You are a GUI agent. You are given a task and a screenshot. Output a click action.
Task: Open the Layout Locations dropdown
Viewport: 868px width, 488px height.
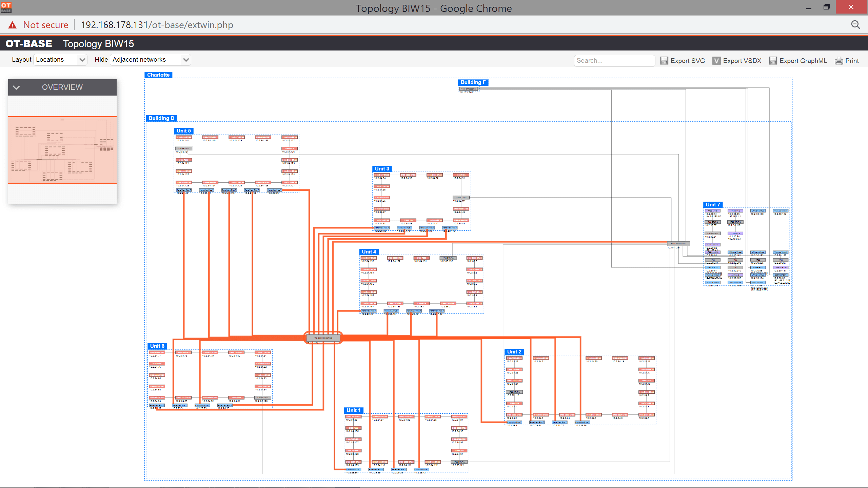point(61,60)
